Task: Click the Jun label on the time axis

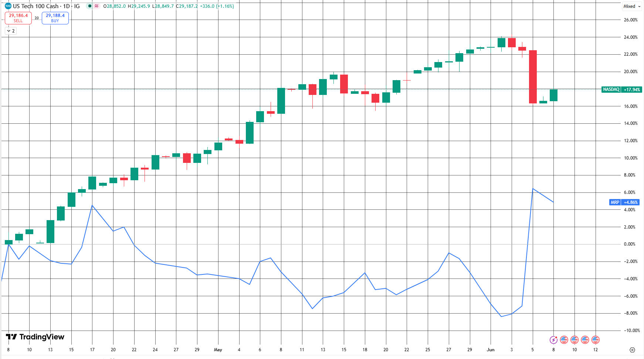Action: 491,350
